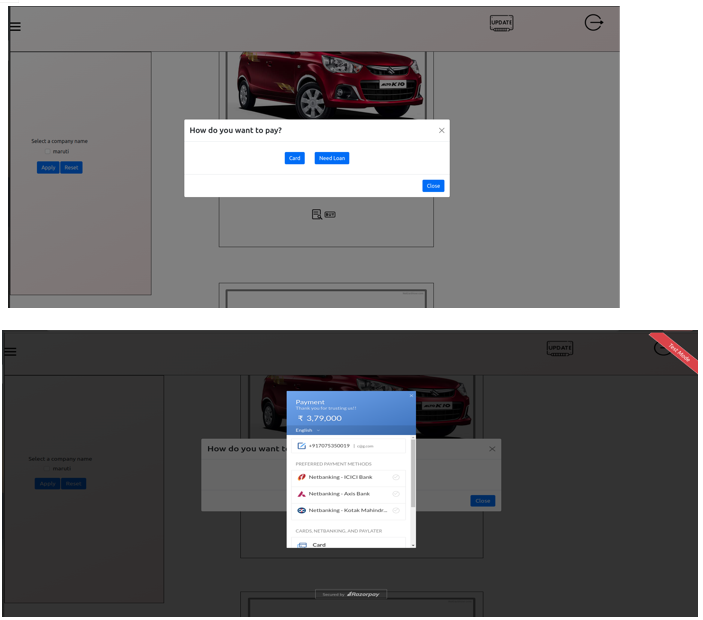The height and width of the screenshot is (620, 703).
Task: Click 'PREFERRED PAYMENT METHODS' heading text
Action: click(x=334, y=464)
